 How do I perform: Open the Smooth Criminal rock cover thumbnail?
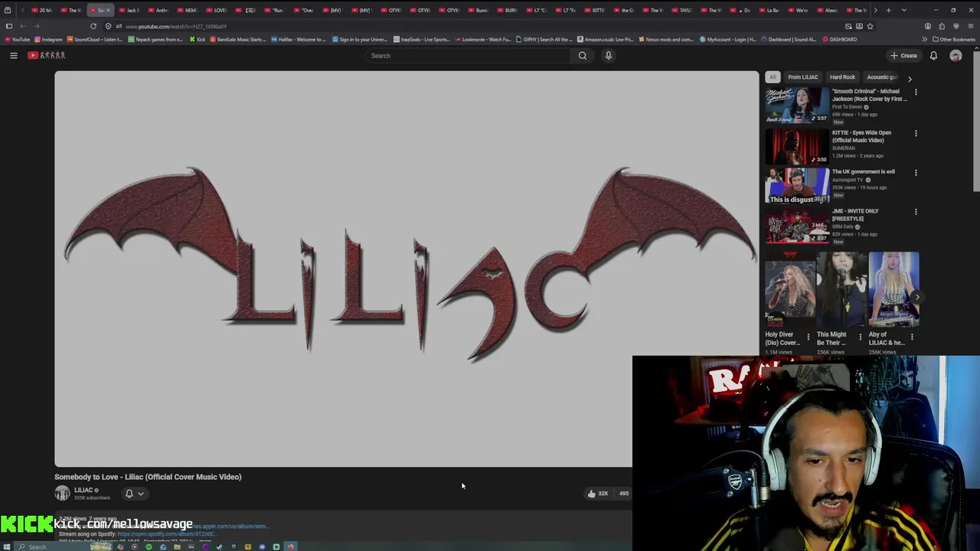click(797, 106)
